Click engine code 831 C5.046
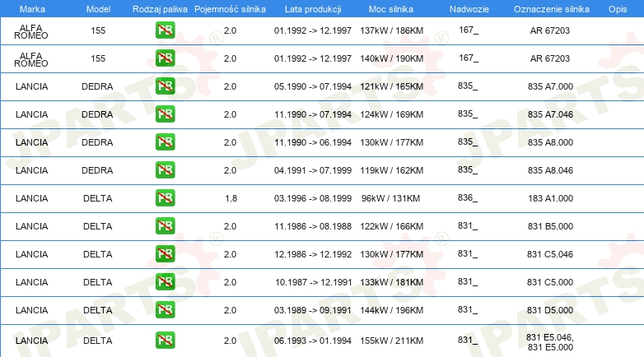Image resolution: width=644 pixels, height=357 pixels. pyautogui.click(x=550, y=253)
